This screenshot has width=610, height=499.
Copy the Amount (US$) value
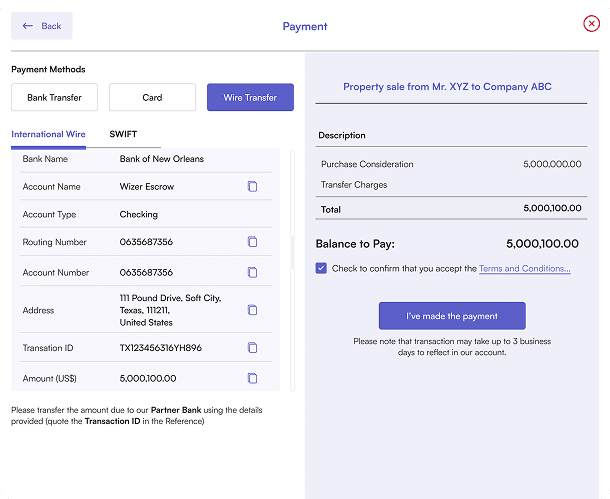coord(252,378)
